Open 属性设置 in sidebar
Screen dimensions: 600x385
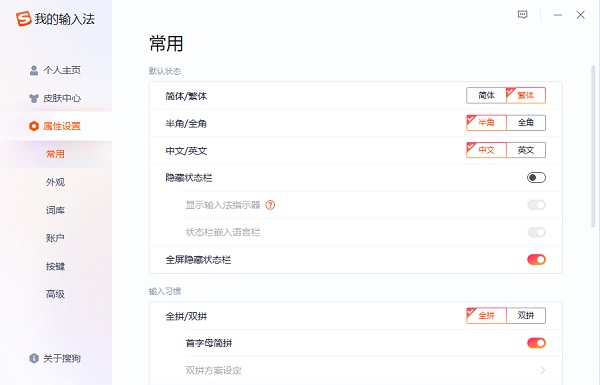(x=56, y=126)
